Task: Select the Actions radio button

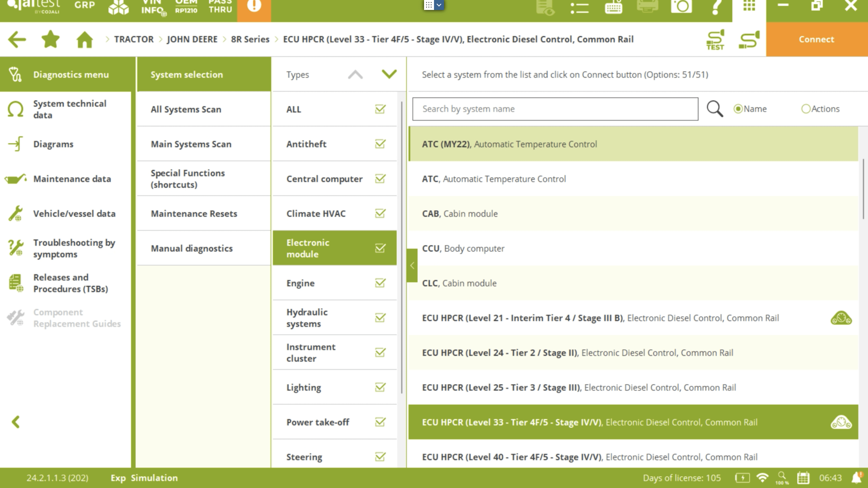Action: click(x=806, y=109)
